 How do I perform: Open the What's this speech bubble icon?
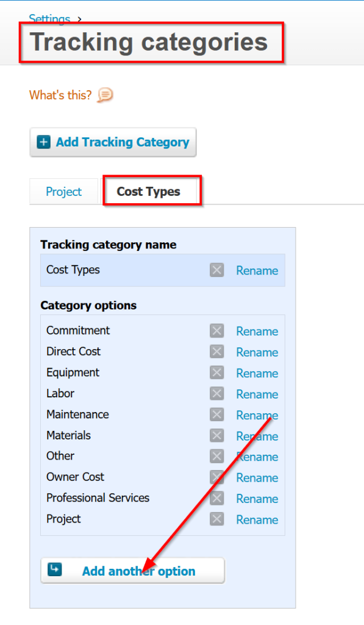point(105,95)
